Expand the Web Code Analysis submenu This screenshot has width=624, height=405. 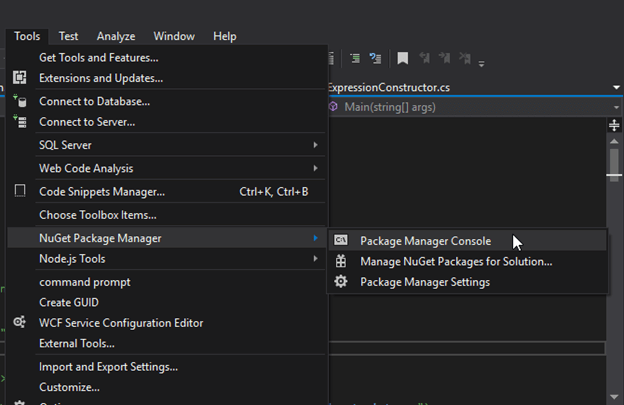click(x=315, y=168)
